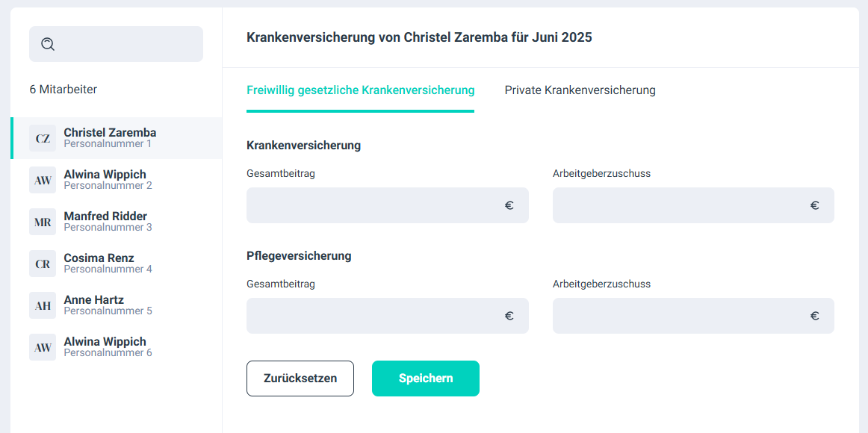Viewport: 868px width, 433px height.
Task: Choose Anne Hartz from employee list
Action: click(x=94, y=305)
